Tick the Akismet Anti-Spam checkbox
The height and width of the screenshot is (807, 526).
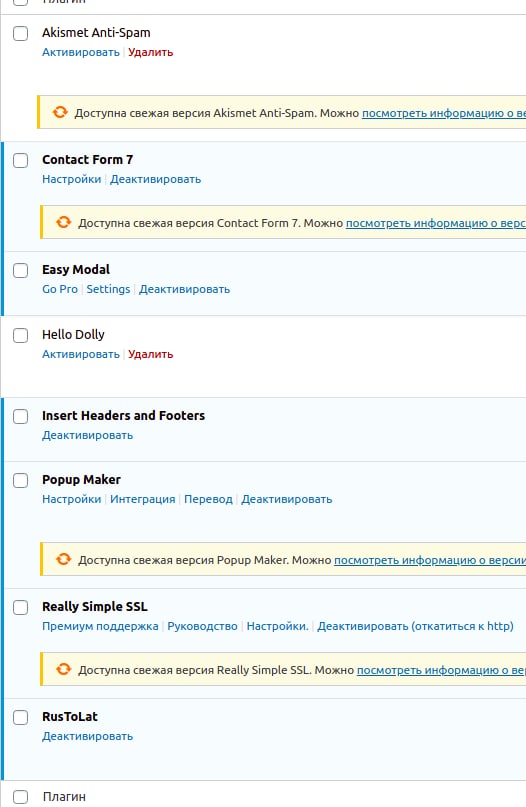[21, 33]
